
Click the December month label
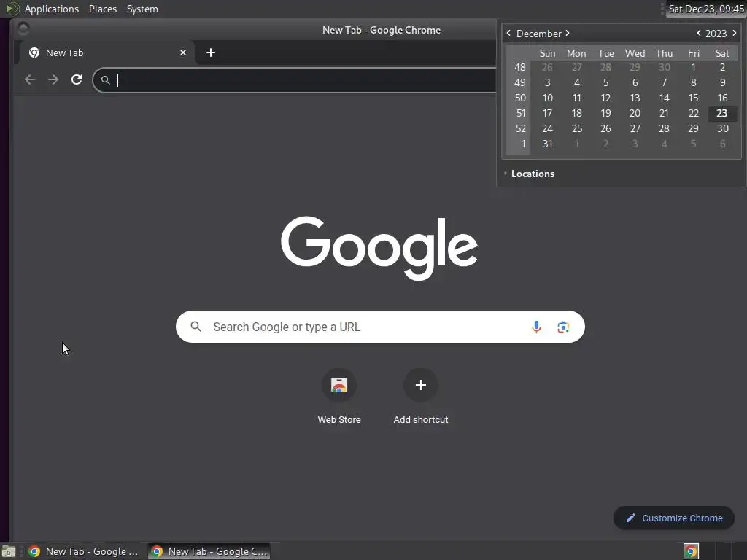coord(538,34)
